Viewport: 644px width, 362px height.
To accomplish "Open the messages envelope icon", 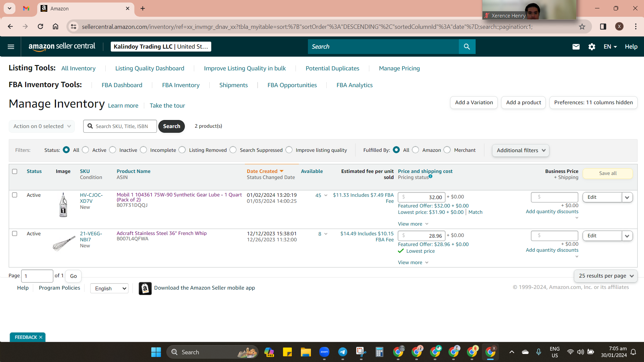I will click(576, 47).
